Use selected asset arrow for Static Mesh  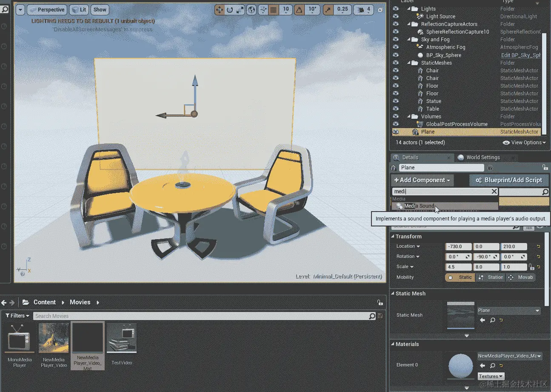point(482,320)
